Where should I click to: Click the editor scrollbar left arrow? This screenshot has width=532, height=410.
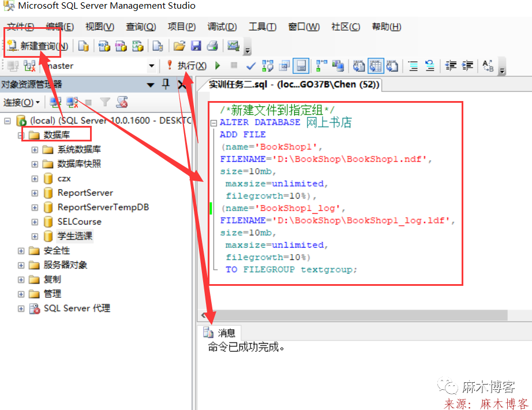pos(203,315)
